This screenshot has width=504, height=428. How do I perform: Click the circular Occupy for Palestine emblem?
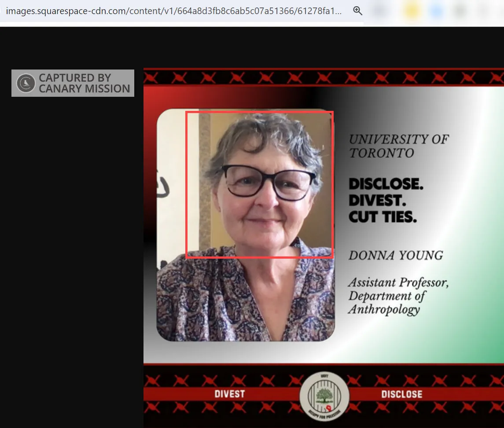point(324,396)
